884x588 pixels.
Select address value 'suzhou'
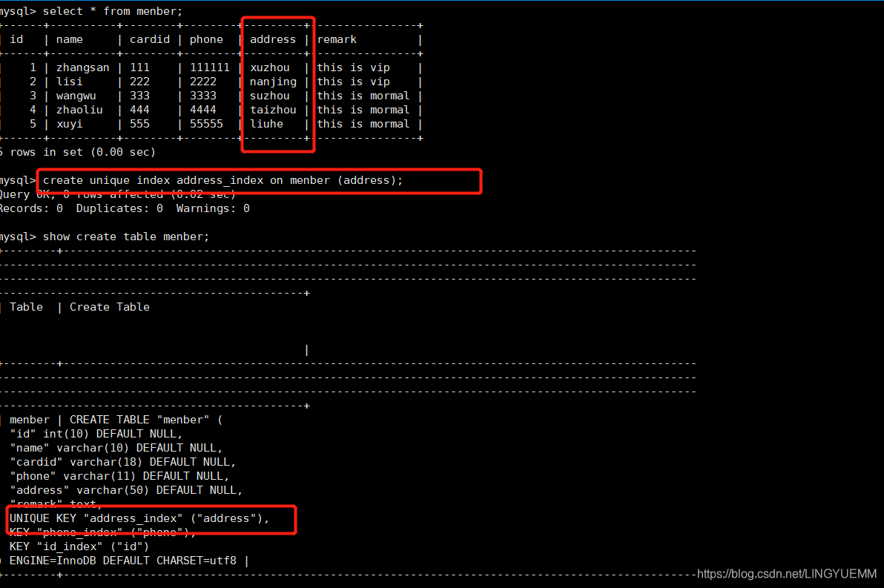click(x=269, y=96)
